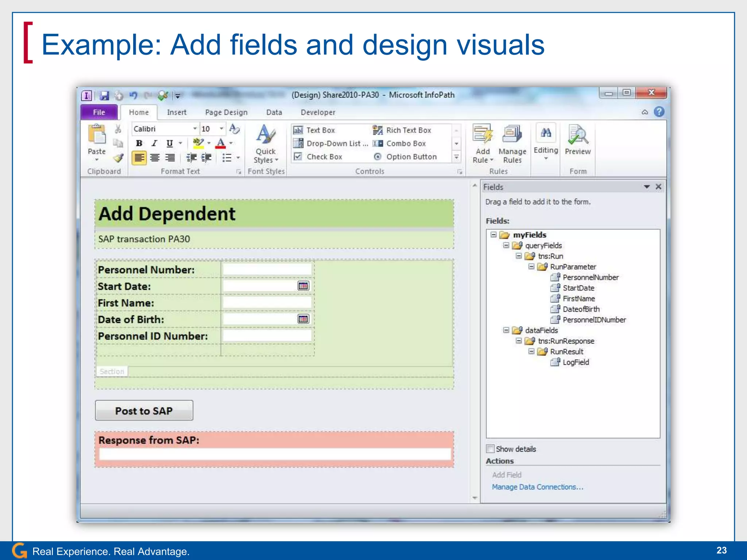Toggle Italic formatting
This screenshot has width=747, height=560.
154,143
